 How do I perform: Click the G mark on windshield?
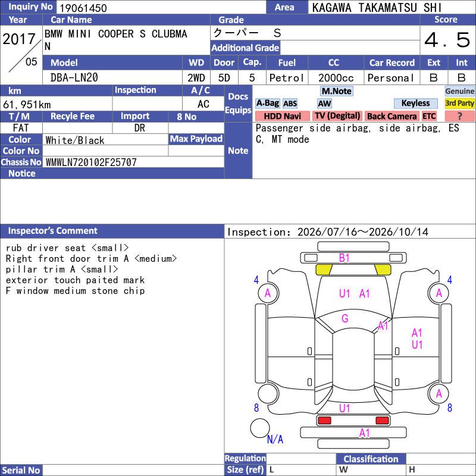coord(345,318)
